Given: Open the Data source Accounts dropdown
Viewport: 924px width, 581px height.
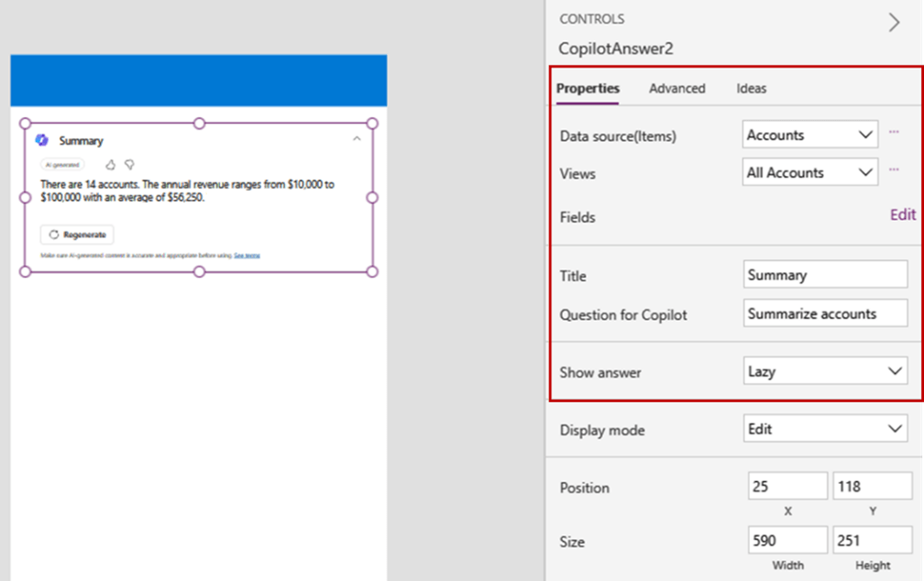Looking at the screenshot, I should pyautogui.click(x=809, y=135).
